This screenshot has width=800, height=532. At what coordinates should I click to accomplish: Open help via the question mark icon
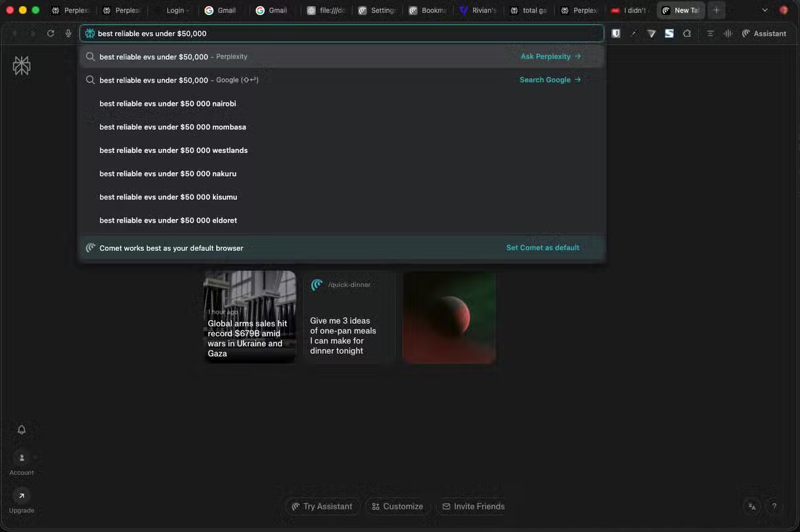(774, 506)
